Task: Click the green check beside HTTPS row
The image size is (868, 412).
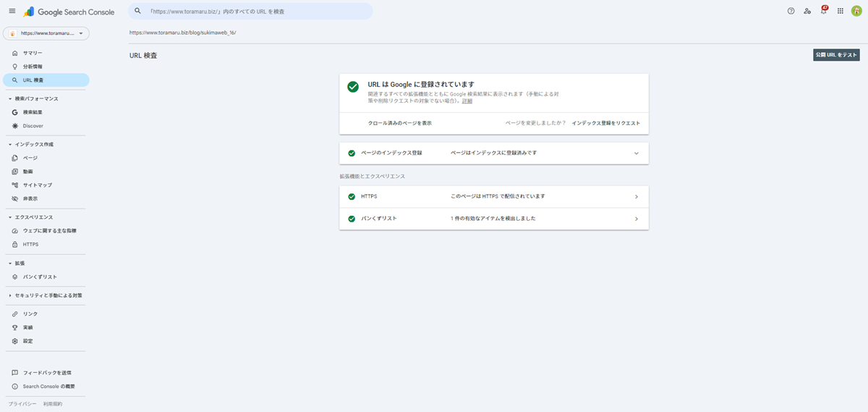Action: (352, 197)
